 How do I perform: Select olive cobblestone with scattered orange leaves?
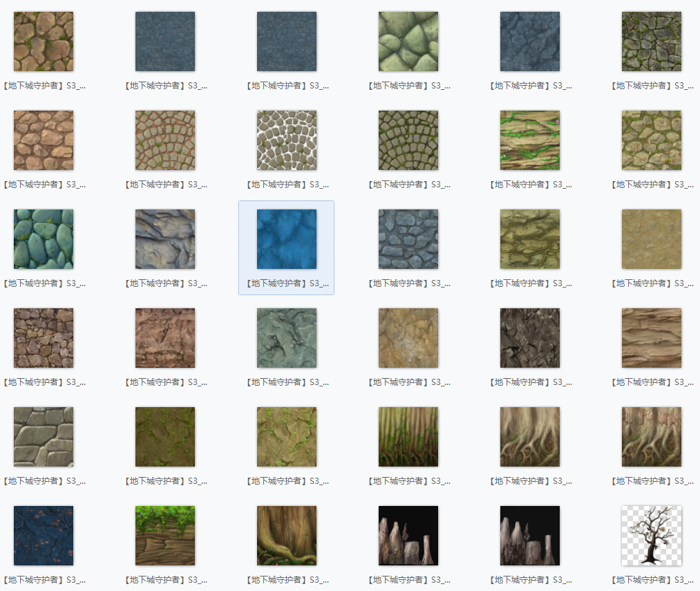point(652,140)
